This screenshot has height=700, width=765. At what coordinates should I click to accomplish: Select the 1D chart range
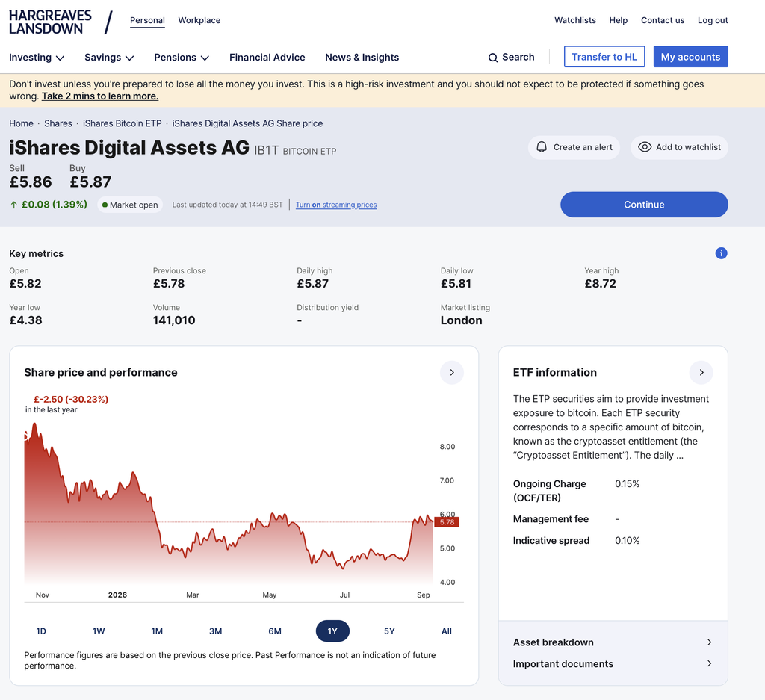point(41,631)
